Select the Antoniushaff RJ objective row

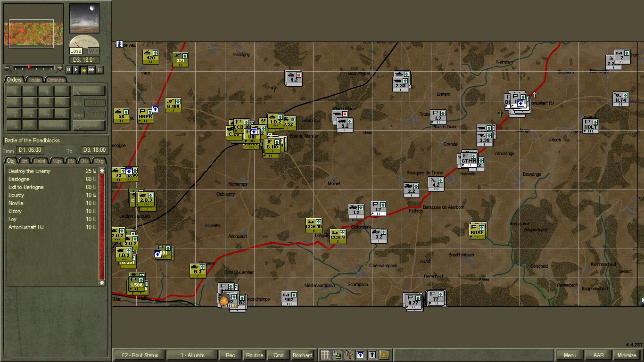(52, 227)
